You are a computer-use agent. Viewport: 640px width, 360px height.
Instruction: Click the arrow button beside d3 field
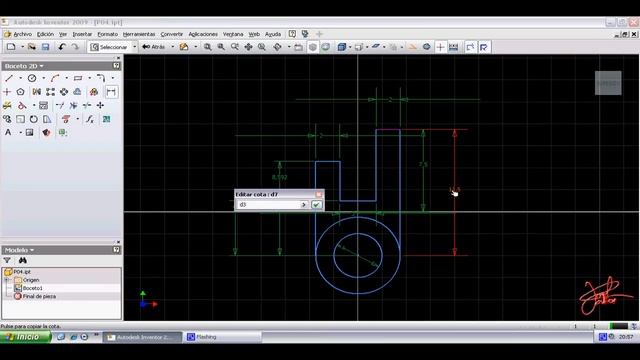pyautogui.click(x=304, y=204)
